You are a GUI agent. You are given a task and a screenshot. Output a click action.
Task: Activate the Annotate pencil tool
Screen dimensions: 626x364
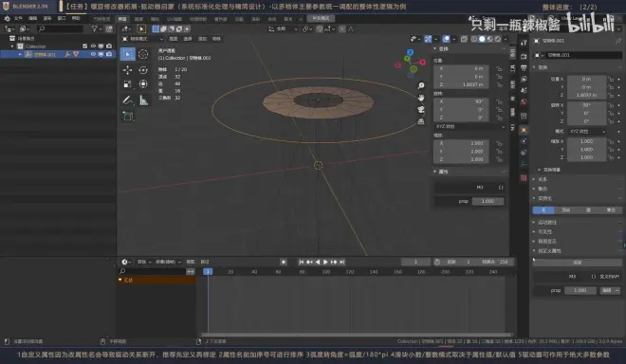pos(127,100)
